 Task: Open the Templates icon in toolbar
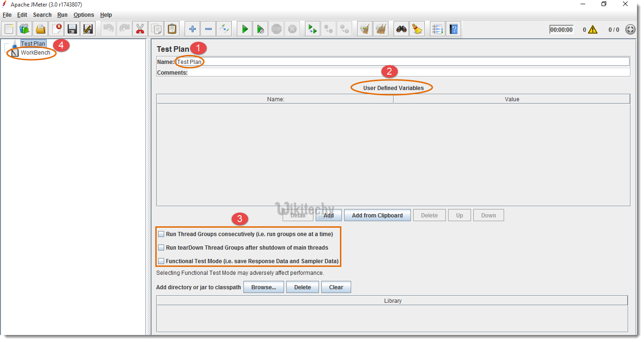coord(25,29)
